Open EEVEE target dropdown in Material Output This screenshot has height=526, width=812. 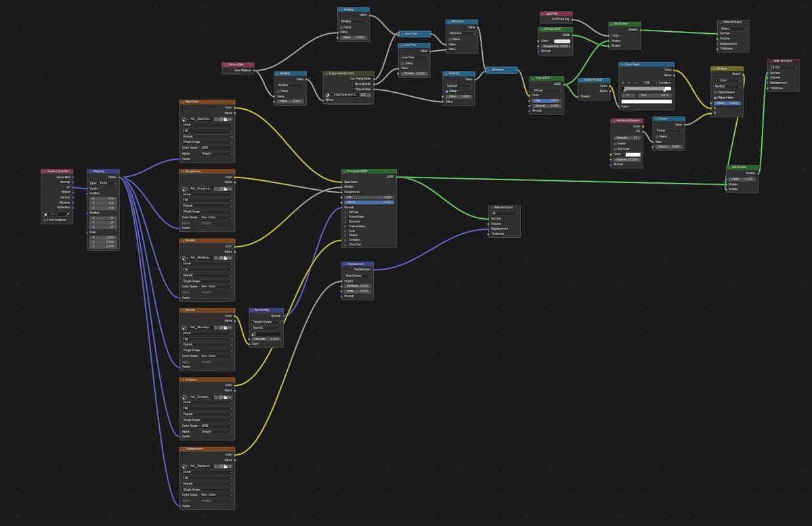783,67
